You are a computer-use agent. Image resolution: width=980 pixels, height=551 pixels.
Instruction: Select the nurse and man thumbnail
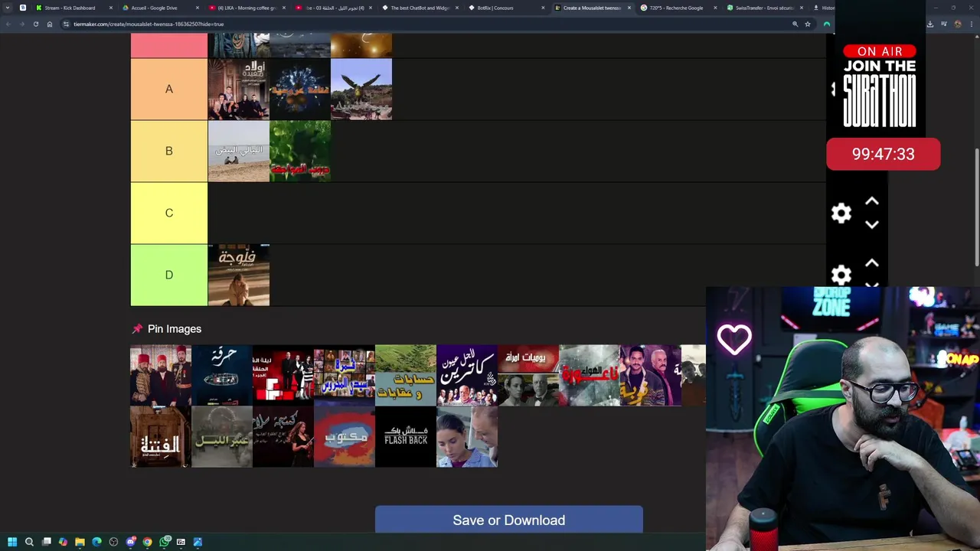pyautogui.click(x=467, y=436)
